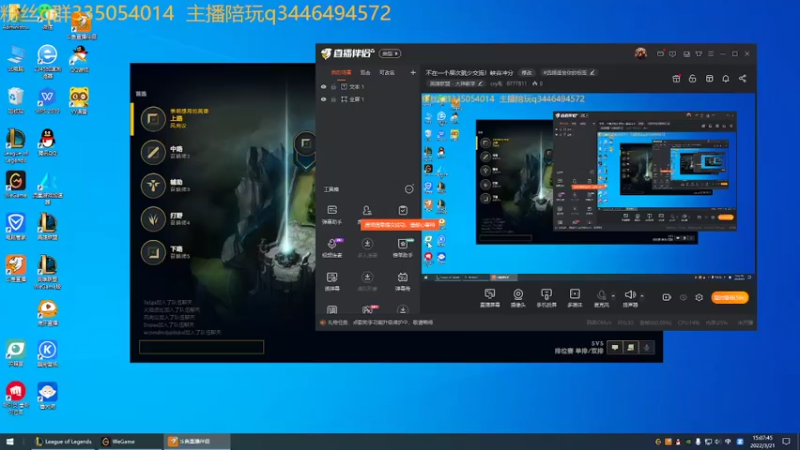This screenshot has width=800, height=450.
Task: Click the League client chat input box
Action: point(202,347)
